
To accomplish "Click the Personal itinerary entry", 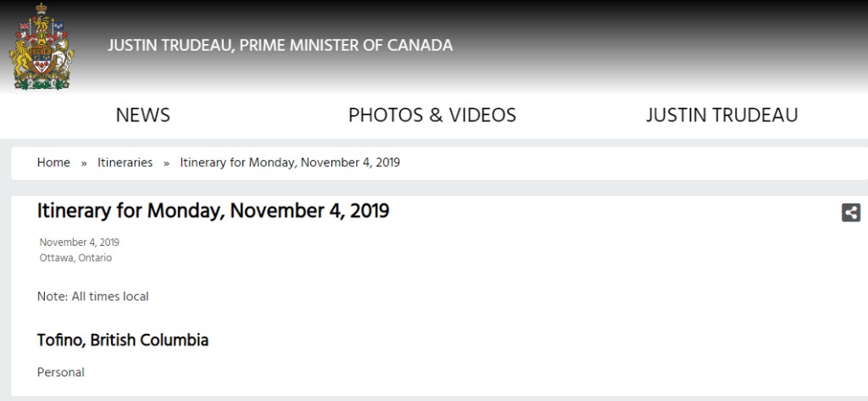I will (x=61, y=372).
